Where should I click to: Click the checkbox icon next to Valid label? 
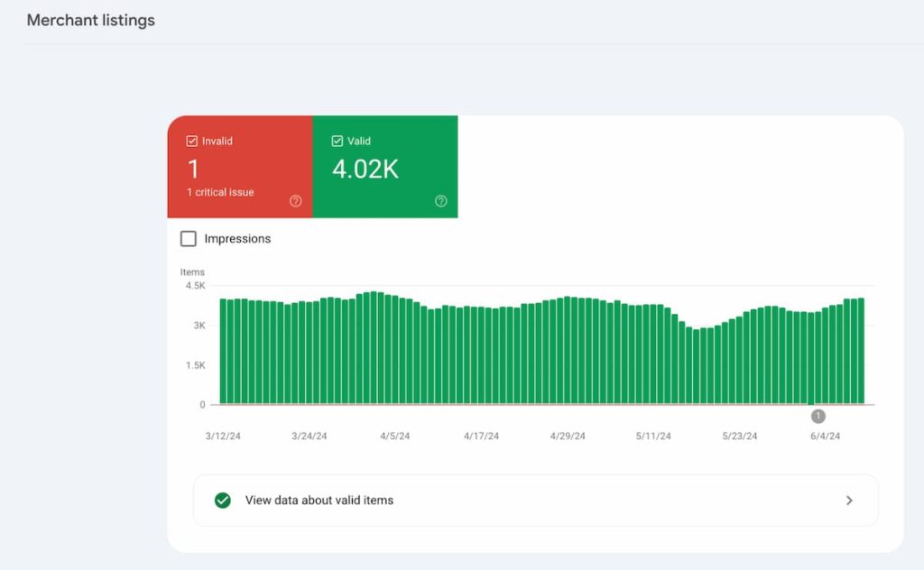337,141
